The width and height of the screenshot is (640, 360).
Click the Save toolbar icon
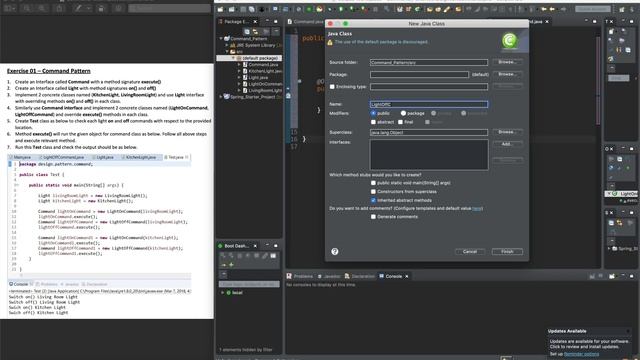click(243, 9)
